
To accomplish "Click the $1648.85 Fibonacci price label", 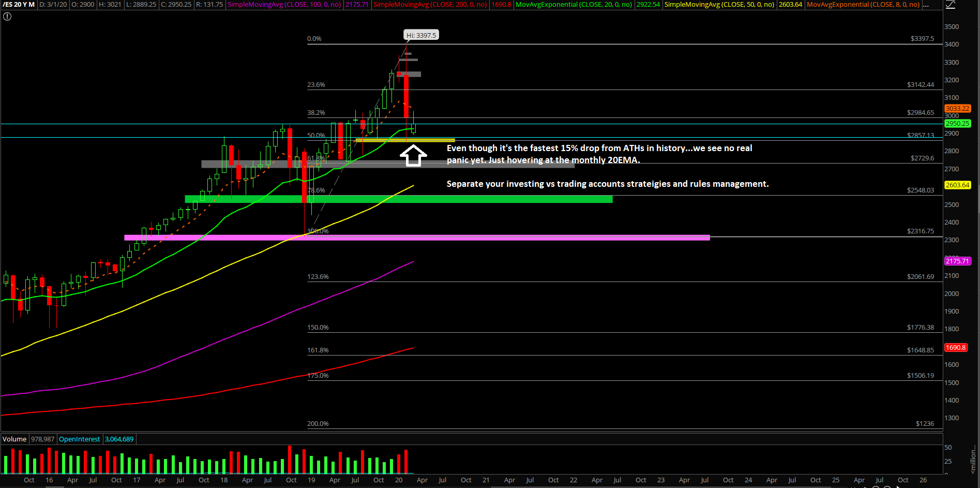I will pyautogui.click(x=921, y=350).
